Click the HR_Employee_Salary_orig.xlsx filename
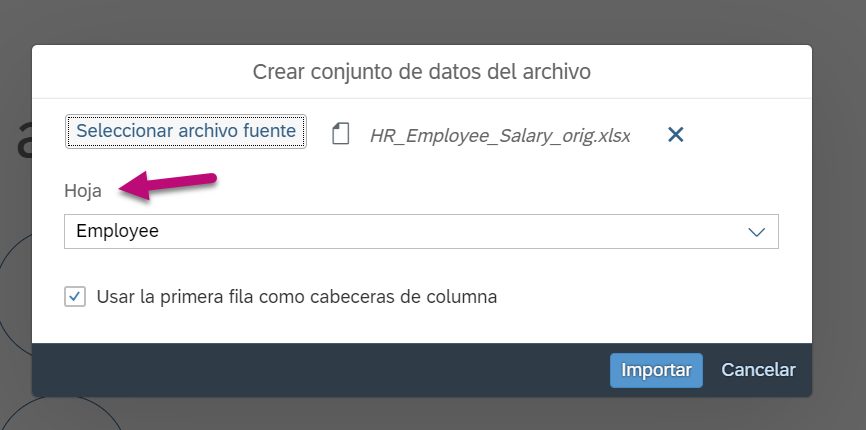This screenshot has width=866, height=430. tap(500, 136)
